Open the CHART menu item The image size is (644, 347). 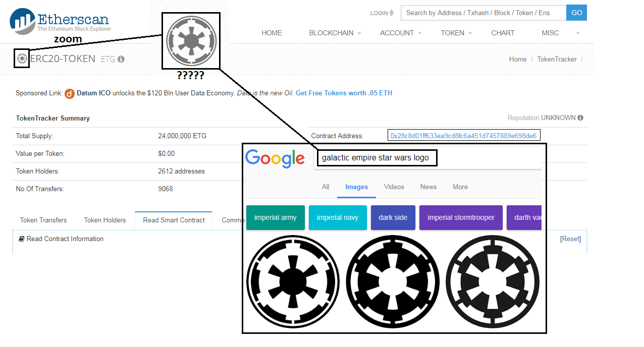[x=503, y=33]
